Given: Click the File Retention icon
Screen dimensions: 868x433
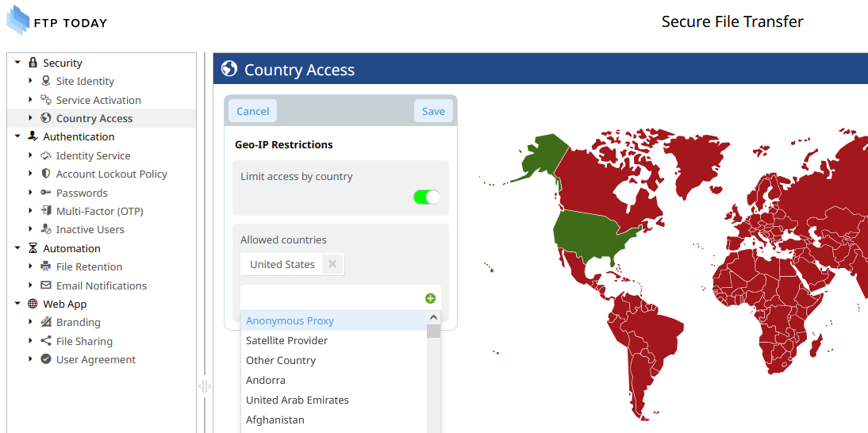Looking at the screenshot, I should tap(46, 266).
